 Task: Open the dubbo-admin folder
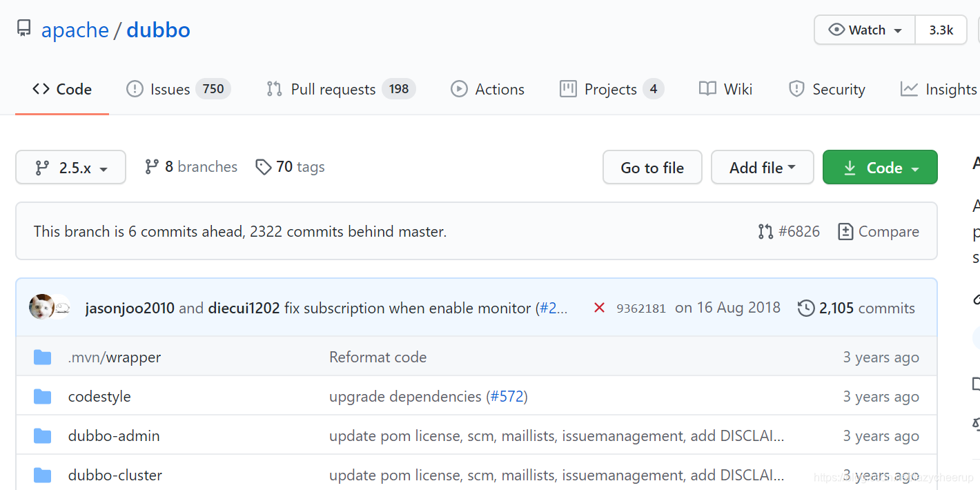click(114, 436)
